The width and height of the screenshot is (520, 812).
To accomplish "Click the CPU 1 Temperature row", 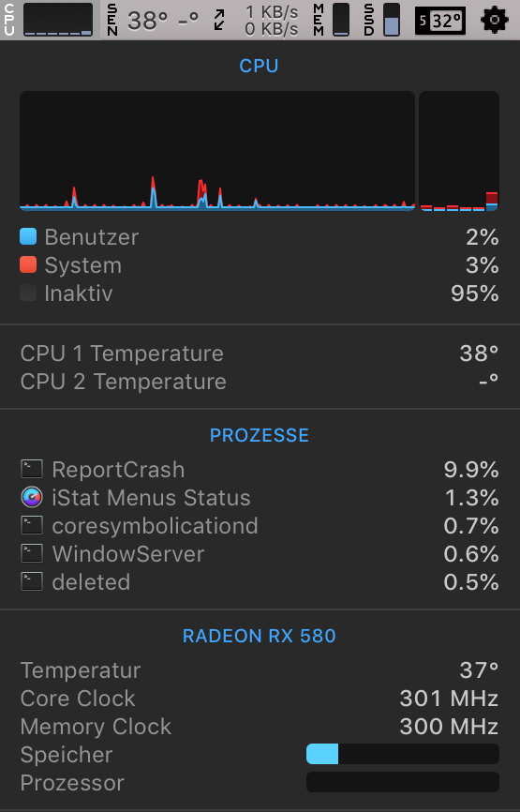I will tap(260, 353).
